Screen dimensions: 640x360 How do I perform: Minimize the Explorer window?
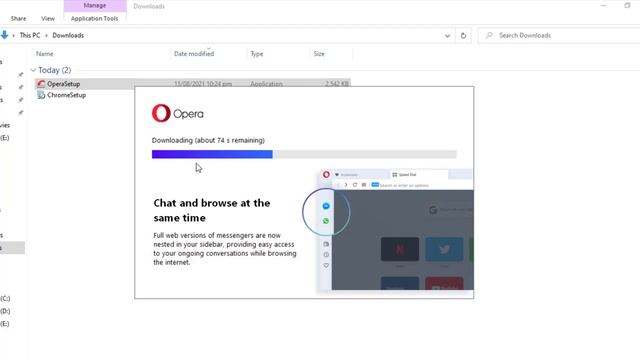[x=604, y=6]
